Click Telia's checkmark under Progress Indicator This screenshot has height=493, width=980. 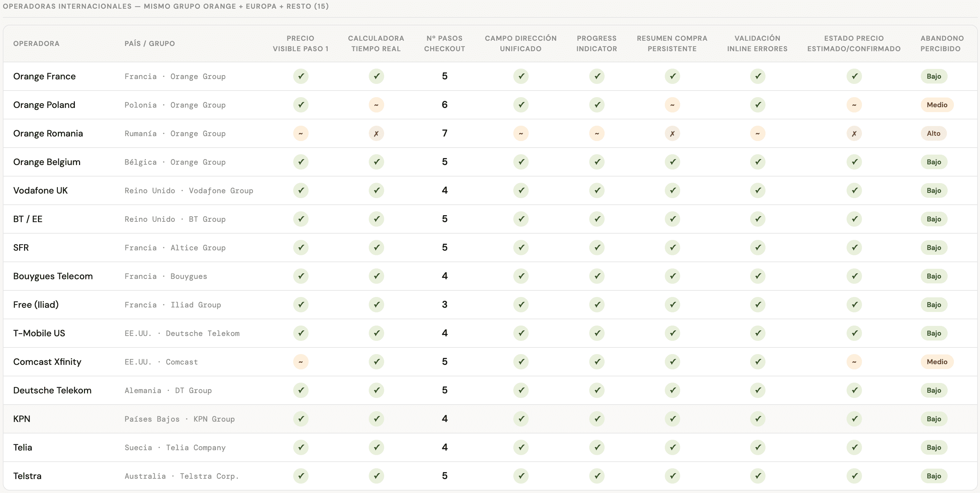click(597, 447)
